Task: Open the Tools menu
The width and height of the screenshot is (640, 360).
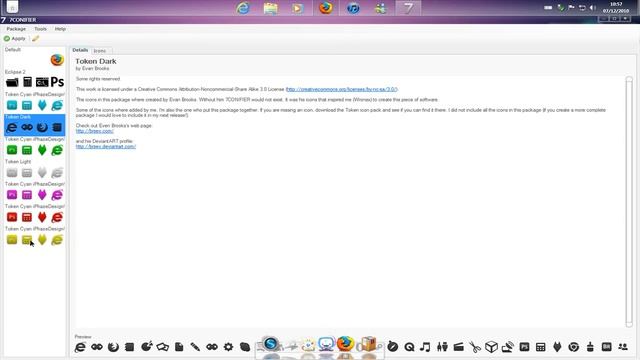Action: click(x=40, y=29)
